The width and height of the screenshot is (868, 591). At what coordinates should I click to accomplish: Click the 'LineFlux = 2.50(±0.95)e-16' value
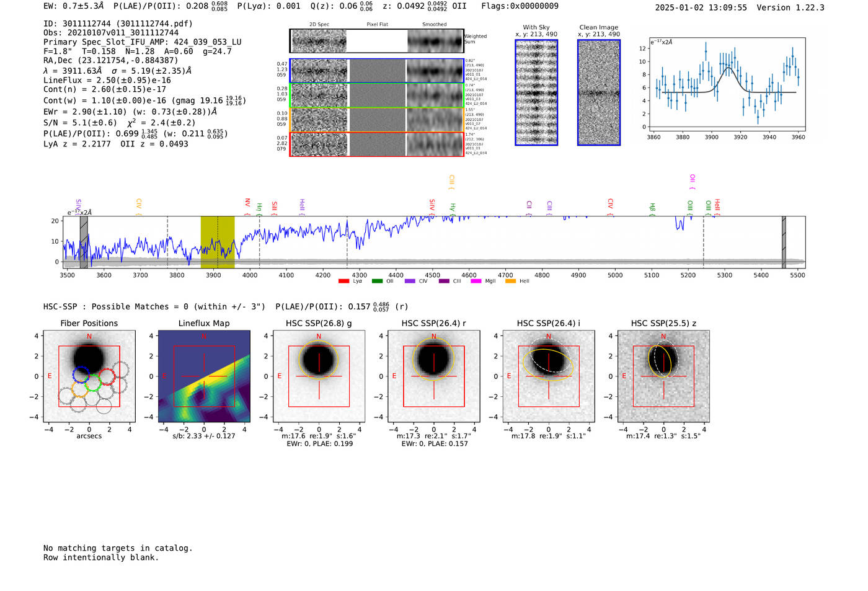click(107, 80)
